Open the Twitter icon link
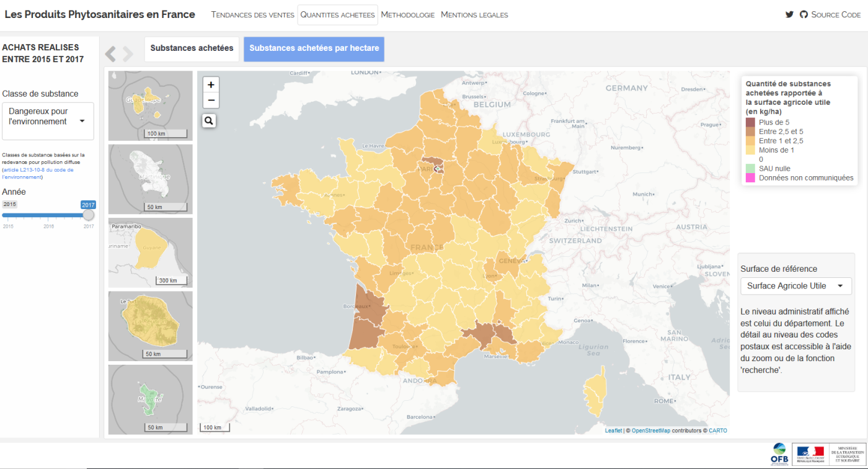 [789, 15]
